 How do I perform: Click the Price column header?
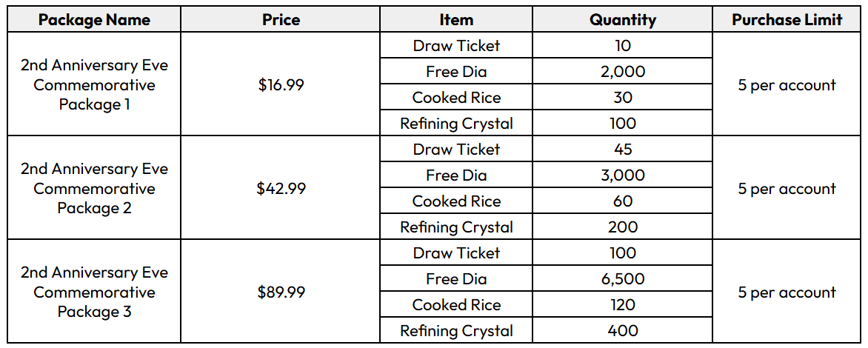click(281, 19)
